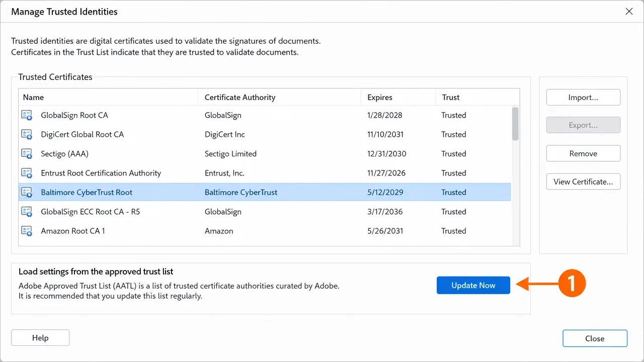Click the 12/31/2030 expiry date

387,154
